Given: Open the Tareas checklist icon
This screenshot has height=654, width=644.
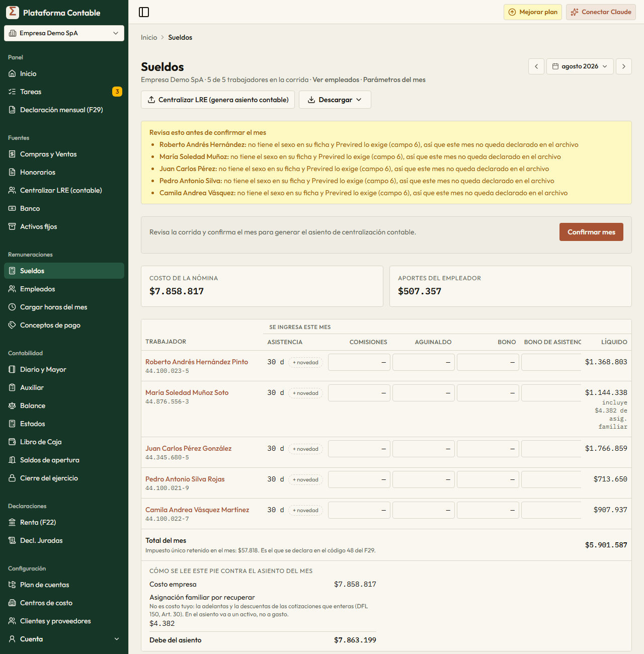Looking at the screenshot, I should 12,92.
